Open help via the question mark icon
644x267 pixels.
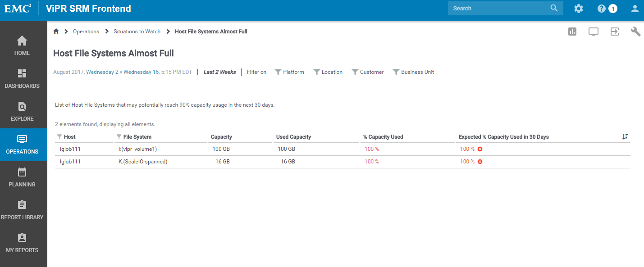601,8
